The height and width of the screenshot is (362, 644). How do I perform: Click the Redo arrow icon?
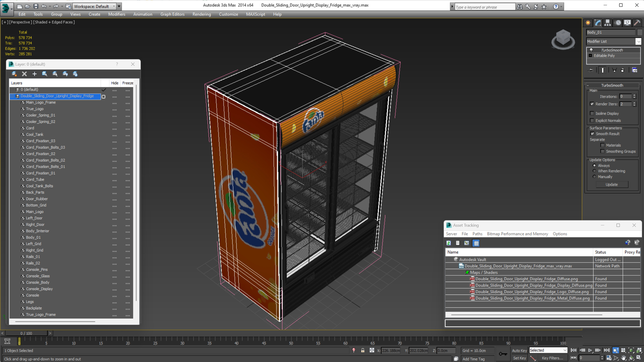[56, 6]
